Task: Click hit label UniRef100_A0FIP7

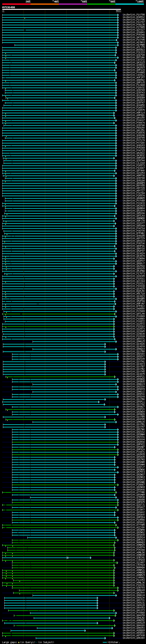Action: click(x=134, y=77)
